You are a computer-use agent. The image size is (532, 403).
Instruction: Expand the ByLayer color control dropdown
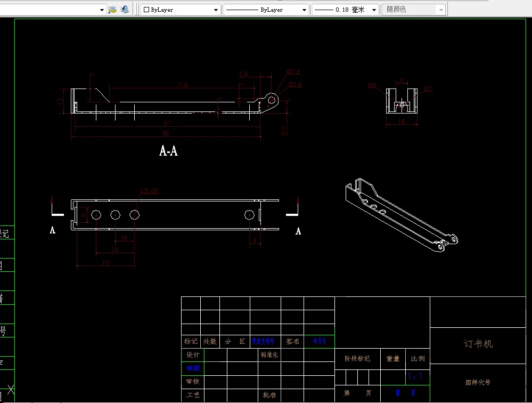pyautogui.click(x=216, y=10)
